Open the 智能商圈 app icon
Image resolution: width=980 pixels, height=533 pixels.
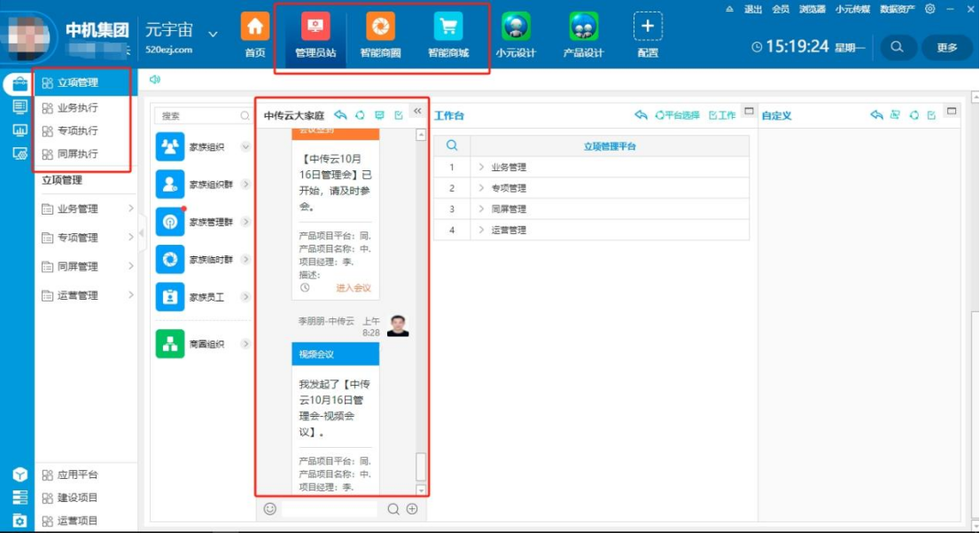[x=380, y=27]
